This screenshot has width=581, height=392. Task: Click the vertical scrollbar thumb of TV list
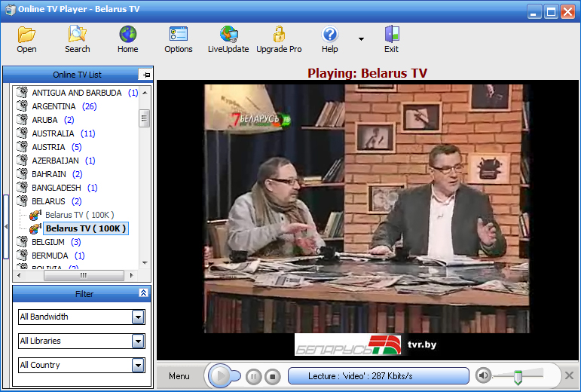[144, 118]
